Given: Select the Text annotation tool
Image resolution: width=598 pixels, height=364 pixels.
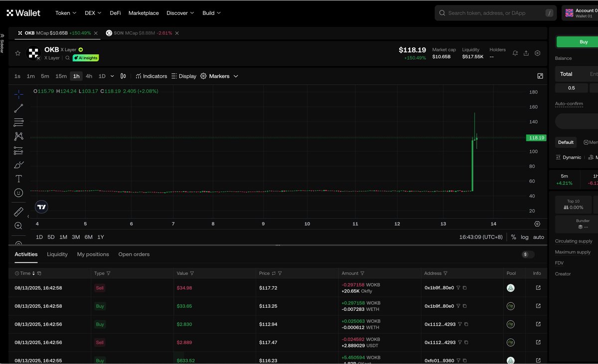Looking at the screenshot, I should click(18, 178).
